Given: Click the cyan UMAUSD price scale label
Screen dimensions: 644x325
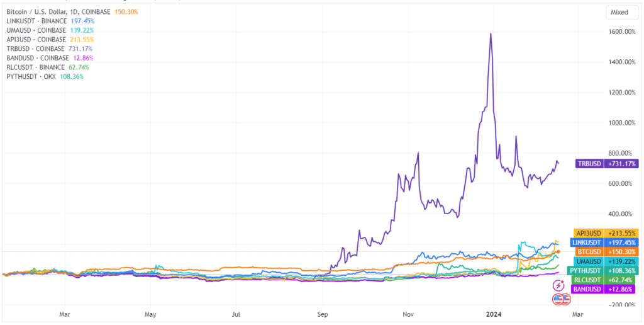Looking at the screenshot, I should pos(606,261).
